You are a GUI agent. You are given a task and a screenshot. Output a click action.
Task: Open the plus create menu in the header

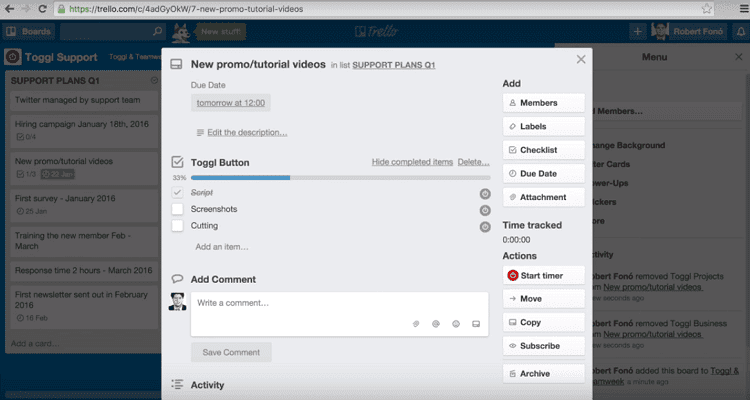pyautogui.click(x=638, y=32)
